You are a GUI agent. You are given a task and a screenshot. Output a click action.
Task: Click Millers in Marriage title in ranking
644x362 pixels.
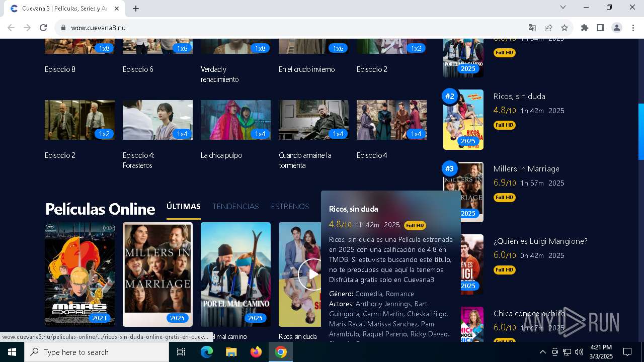click(526, 168)
